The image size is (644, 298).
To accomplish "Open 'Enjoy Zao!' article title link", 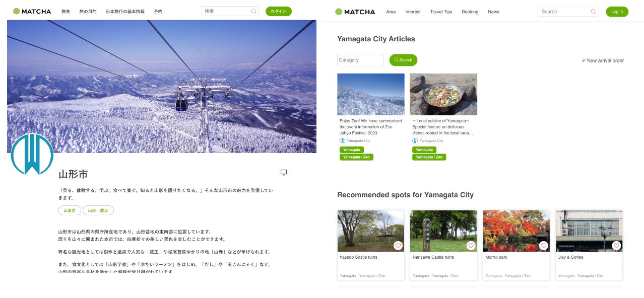I will [371, 127].
